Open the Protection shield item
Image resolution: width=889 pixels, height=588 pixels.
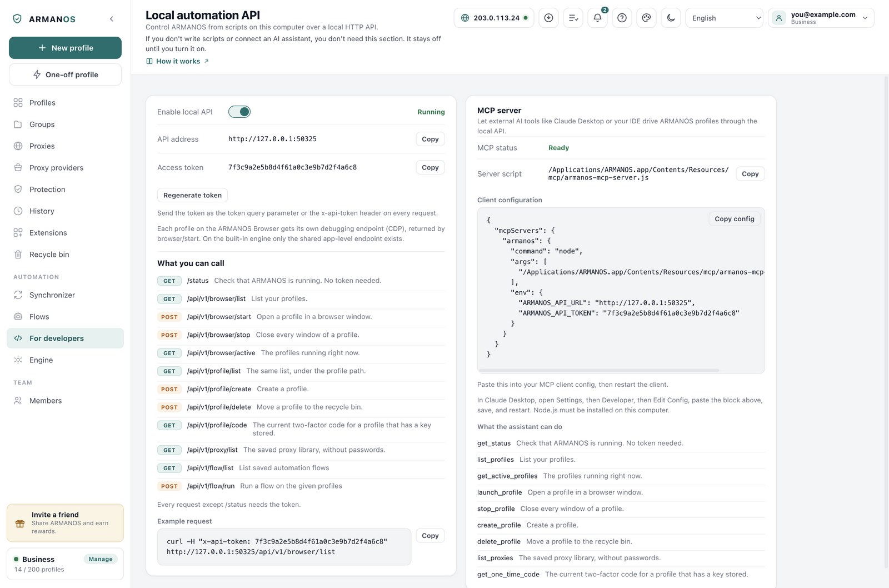click(65, 190)
